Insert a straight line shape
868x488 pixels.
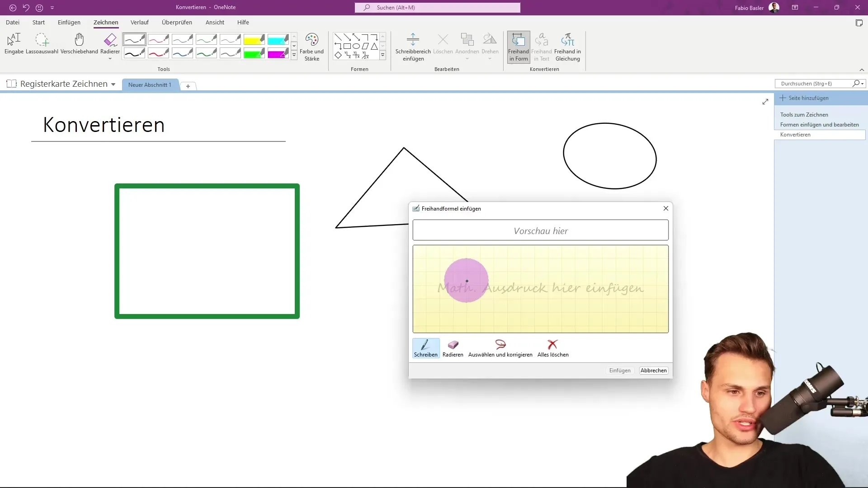(338, 37)
